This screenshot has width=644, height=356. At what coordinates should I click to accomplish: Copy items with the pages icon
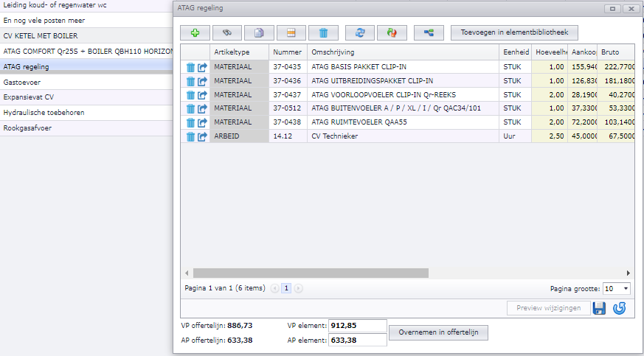click(x=259, y=33)
